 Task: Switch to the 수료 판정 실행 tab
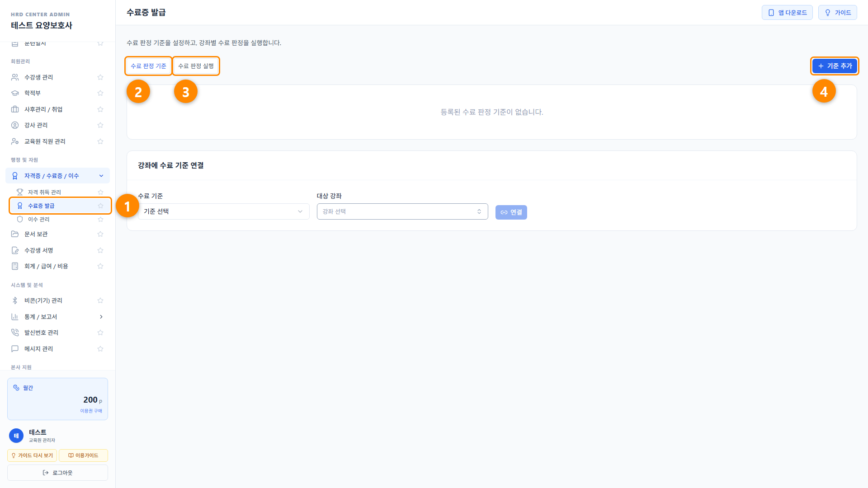[x=196, y=66]
